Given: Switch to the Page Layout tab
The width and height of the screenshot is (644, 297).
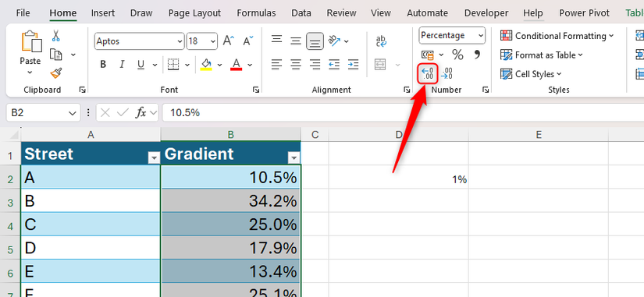Looking at the screenshot, I should click(x=194, y=13).
